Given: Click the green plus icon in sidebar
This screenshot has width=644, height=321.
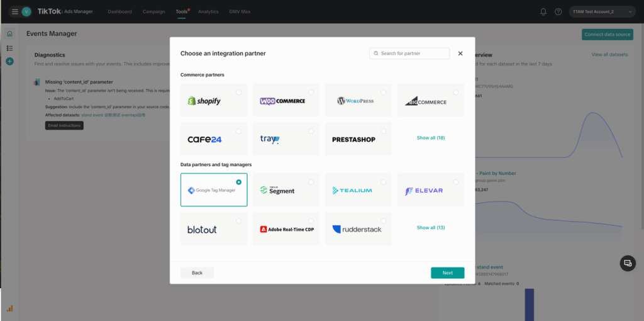Looking at the screenshot, I should click(x=10, y=61).
